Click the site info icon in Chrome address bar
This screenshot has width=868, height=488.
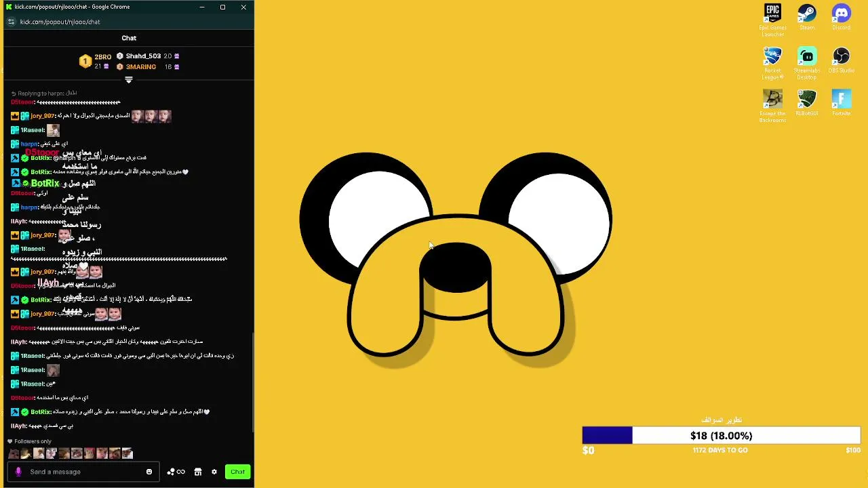11,22
